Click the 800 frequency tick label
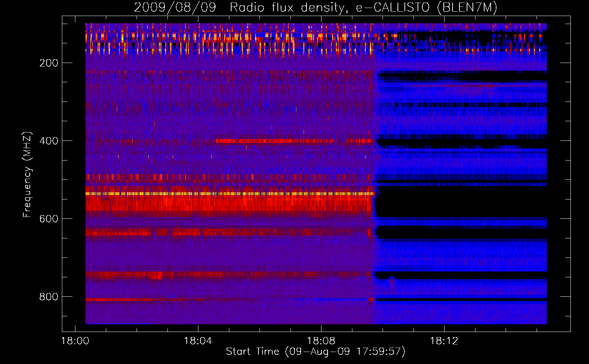The width and height of the screenshot is (589, 364). pyautogui.click(x=49, y=297)
